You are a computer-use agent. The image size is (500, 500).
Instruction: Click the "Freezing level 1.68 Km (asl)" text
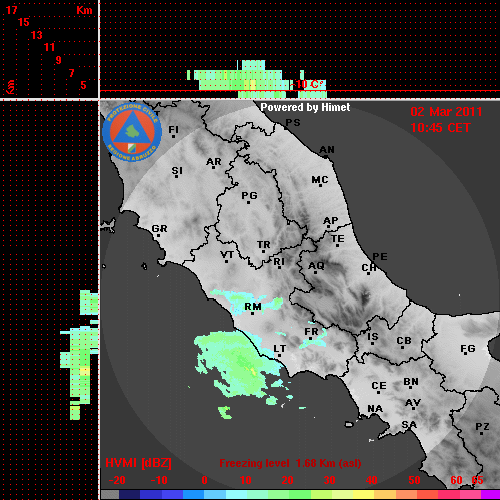point(290,463)
